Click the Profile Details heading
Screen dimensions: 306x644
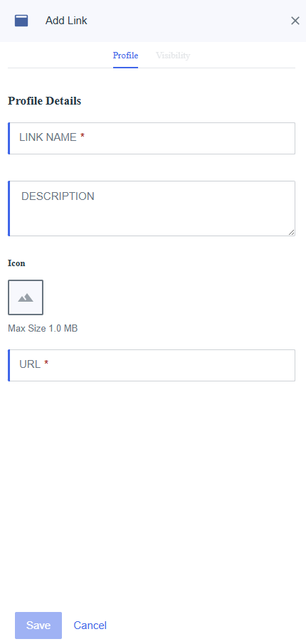pyautogui.click(x=44, y=101)
